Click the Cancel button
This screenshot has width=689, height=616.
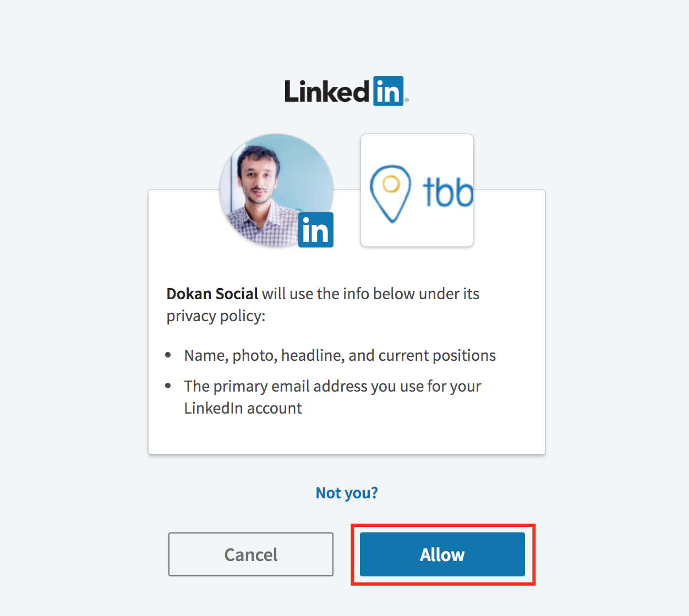pyautogui.click(x=251, y=554)
